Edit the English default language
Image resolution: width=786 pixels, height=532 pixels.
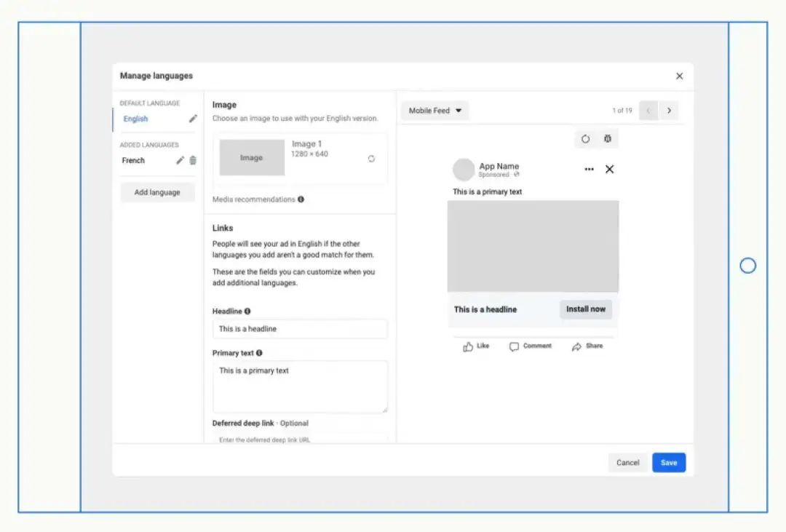(x=193, y=119)
